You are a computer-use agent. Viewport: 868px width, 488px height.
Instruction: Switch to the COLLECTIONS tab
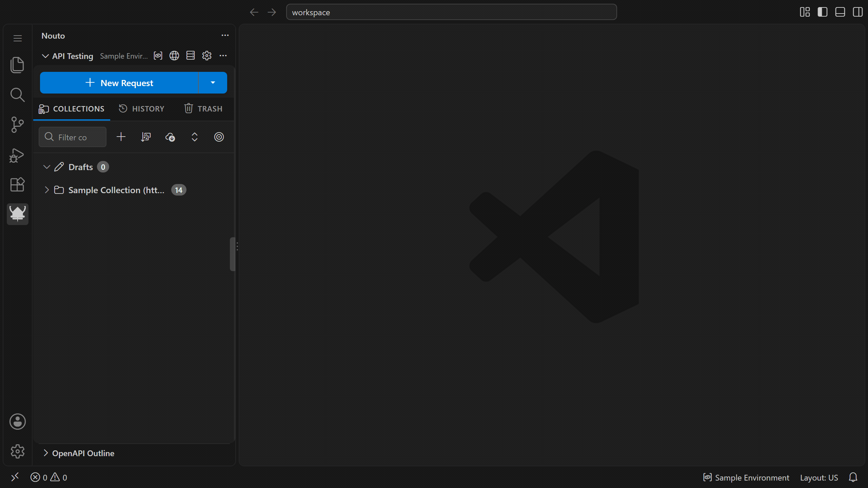pyautogui.click(x=72, y=109)
